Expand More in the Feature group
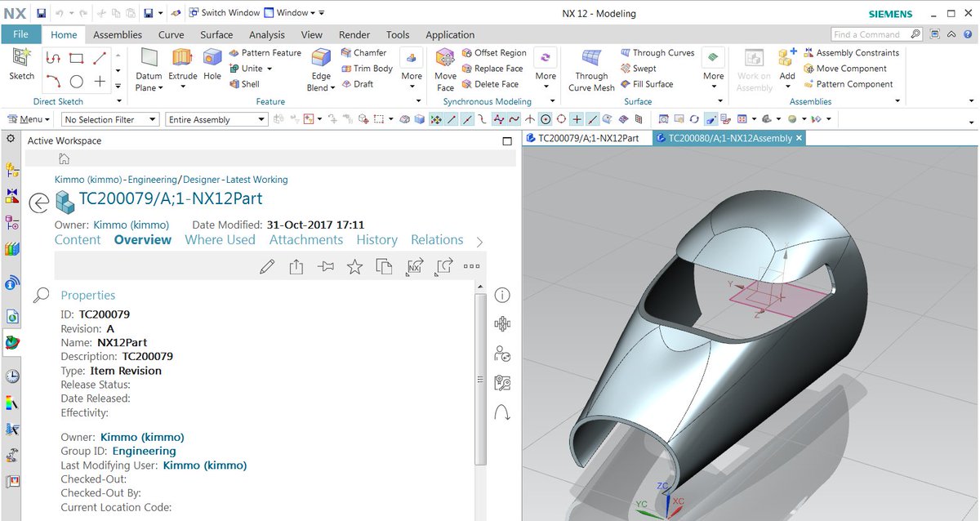This screenshot has width=980, height=521. coord(412,69)
